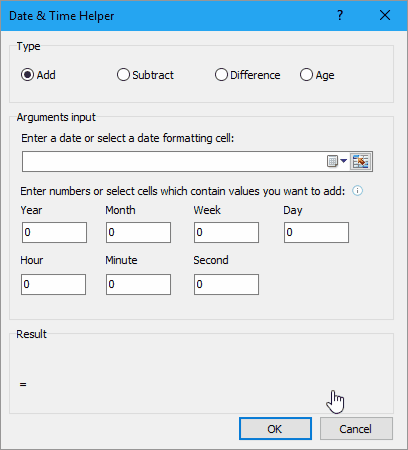Confirm with the OK button
408x450 pixels.
pyautogui.click(x=275, y=429)
